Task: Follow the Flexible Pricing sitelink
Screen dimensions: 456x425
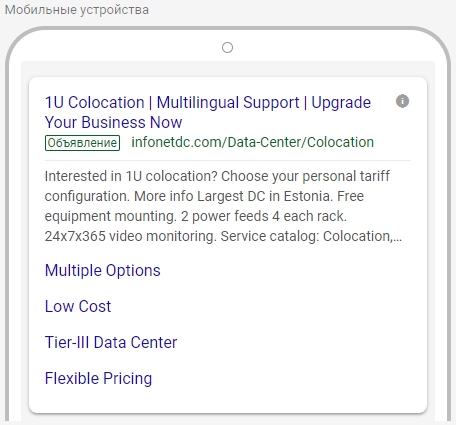Action: pos(99,378)
